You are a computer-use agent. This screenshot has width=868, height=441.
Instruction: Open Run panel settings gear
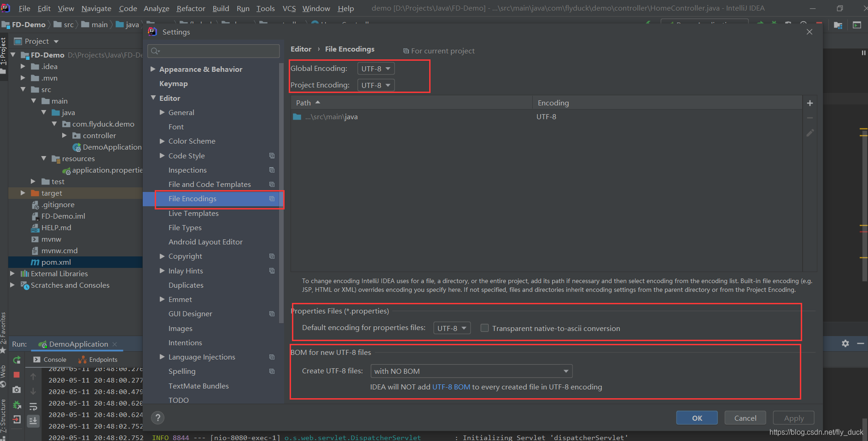coord(845,343)
